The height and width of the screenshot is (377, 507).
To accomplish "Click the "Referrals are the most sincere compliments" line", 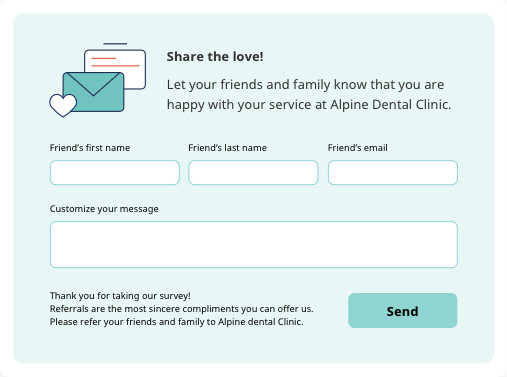I will [x=182, y=309].
